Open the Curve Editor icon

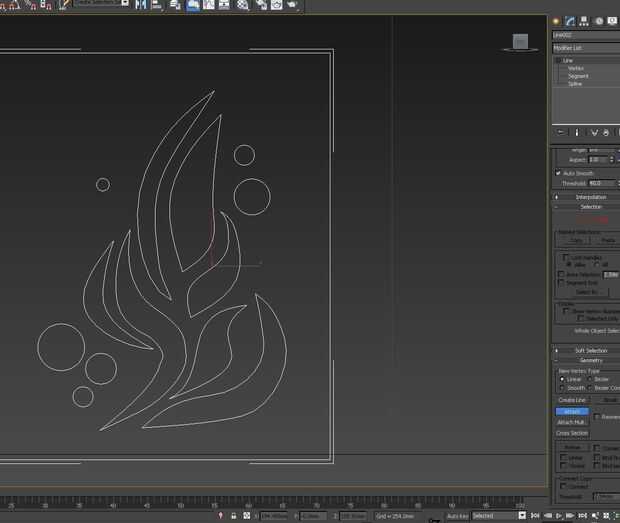point(208,4)
